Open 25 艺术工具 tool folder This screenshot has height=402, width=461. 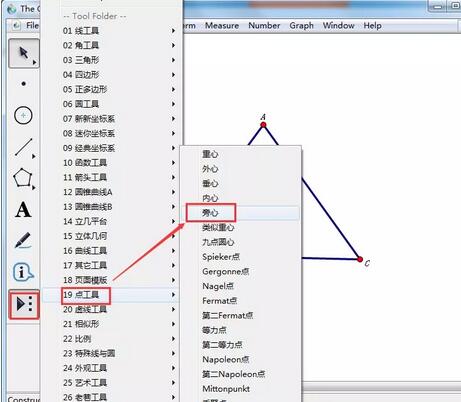coord(112,383)
